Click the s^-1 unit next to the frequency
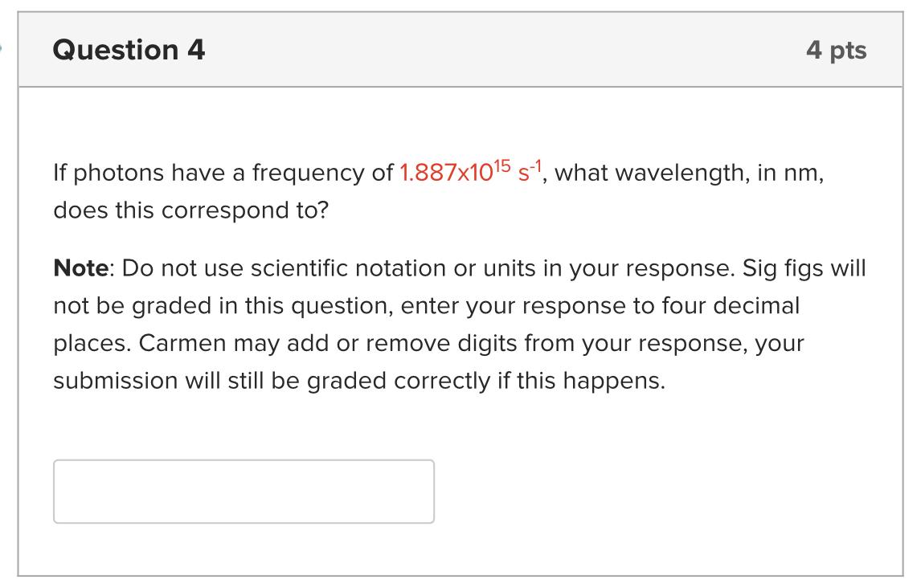 pos(533,169)
